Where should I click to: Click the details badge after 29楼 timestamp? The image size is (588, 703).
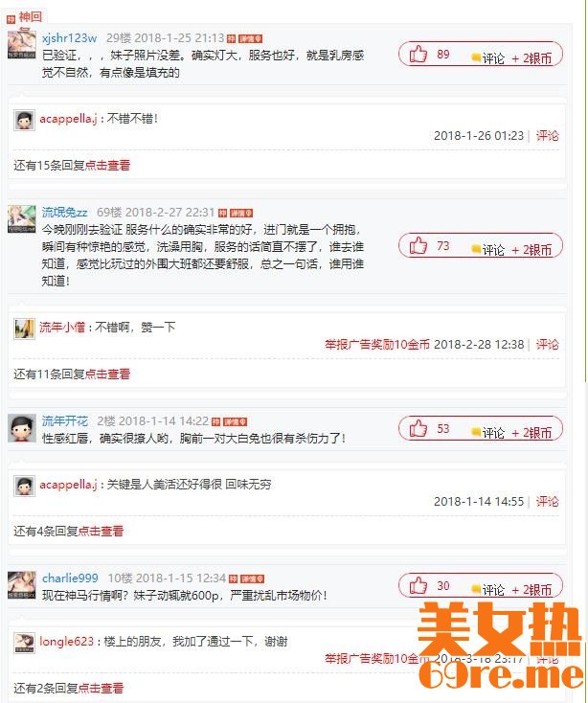250,39
